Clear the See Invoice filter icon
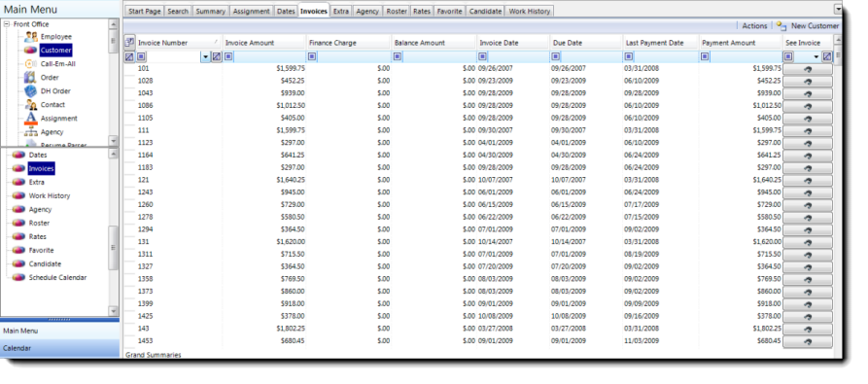Viewport: 868px width, 384px height. click(827, 56)
